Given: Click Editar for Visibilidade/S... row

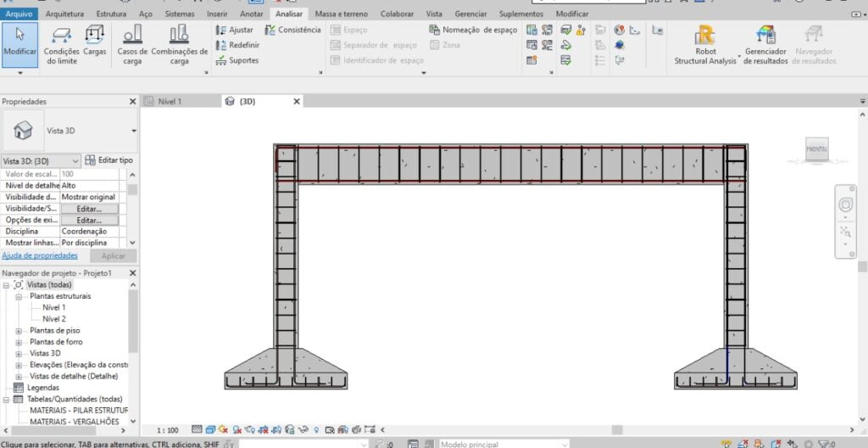Looking at the screenshot, I should [89, 209].
